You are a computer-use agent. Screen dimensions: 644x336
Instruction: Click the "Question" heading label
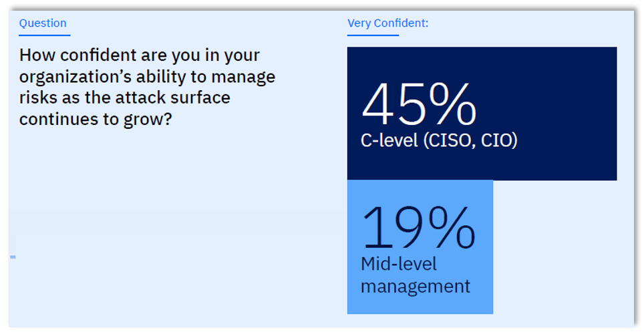tap(43, 23)
